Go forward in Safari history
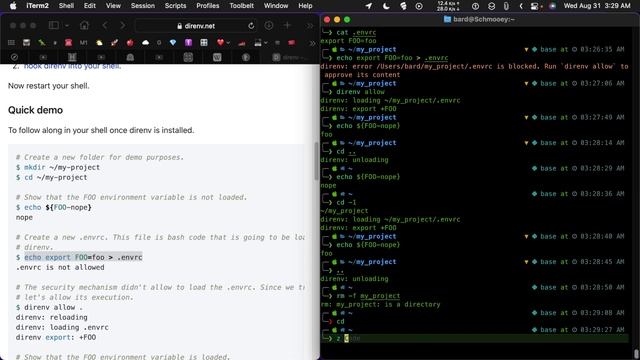 click(x=122, y=25)
